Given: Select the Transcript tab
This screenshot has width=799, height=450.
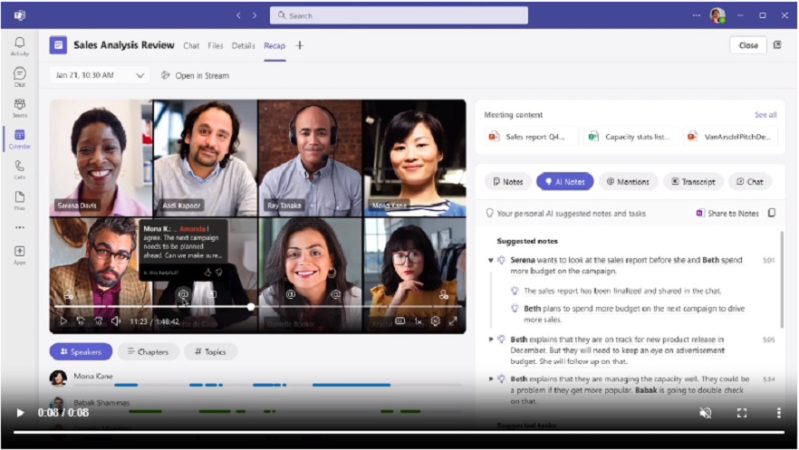Looking at the screenshot, I should (x=692, y=182).
